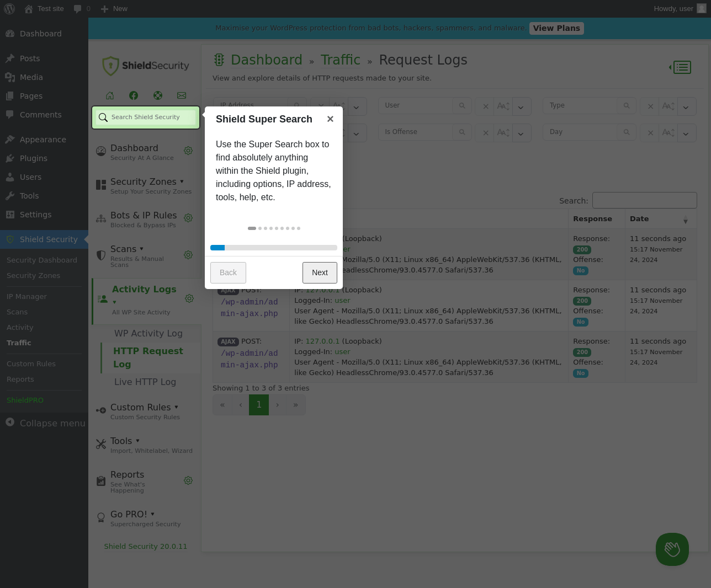Focus the table Search field
The image size is (711, 588).
tap(645, 200)
